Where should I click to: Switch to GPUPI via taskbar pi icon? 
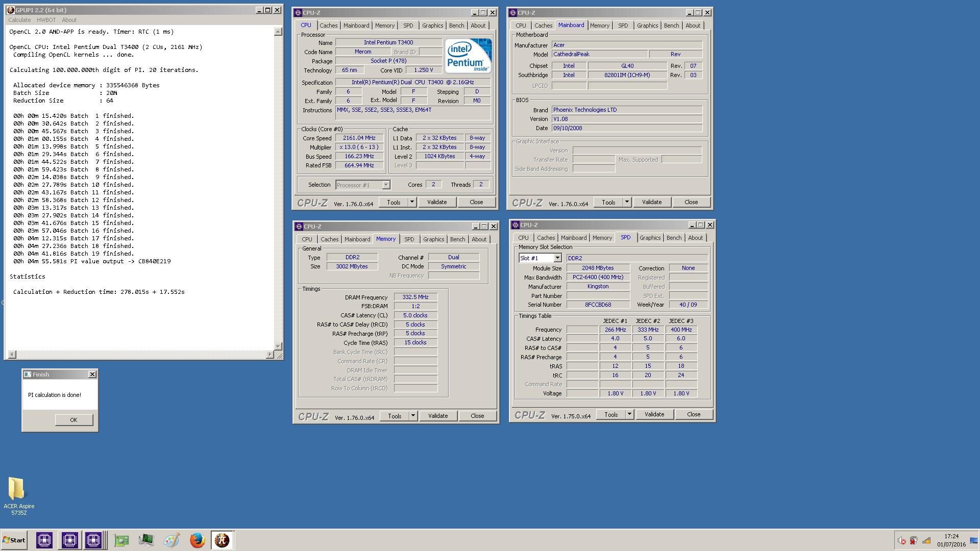pos(222,540)
